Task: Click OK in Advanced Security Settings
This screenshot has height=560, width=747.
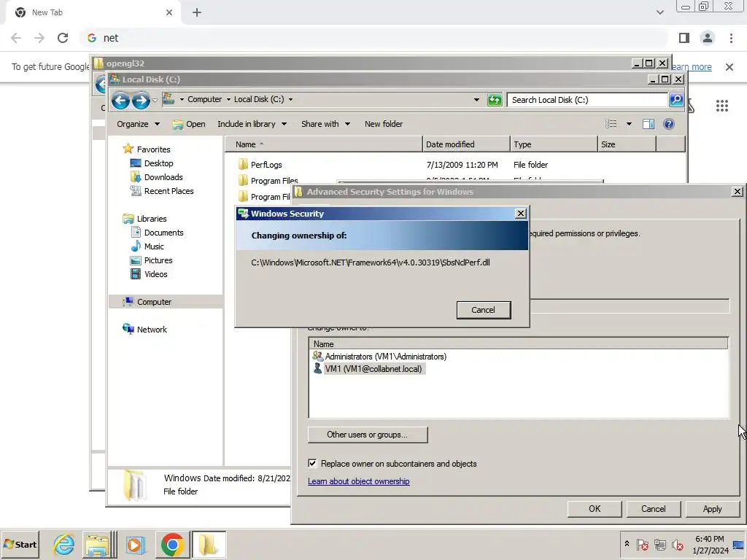Action: pos(594,509)
